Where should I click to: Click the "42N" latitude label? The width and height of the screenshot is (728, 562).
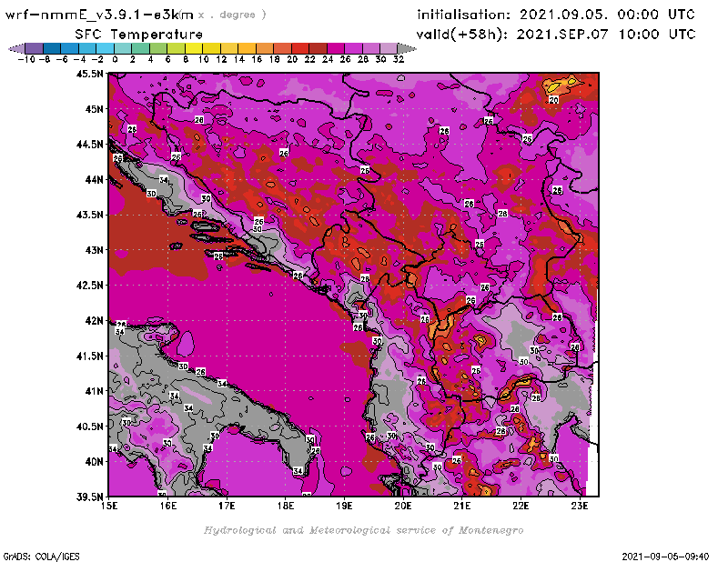[x=94, y=321]
